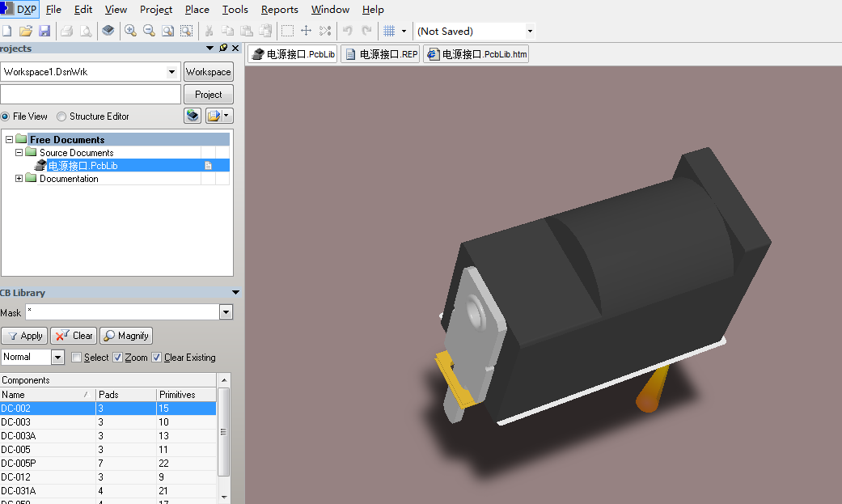
Task: Zoom out of the 3D view
Action: pos(149,32)
